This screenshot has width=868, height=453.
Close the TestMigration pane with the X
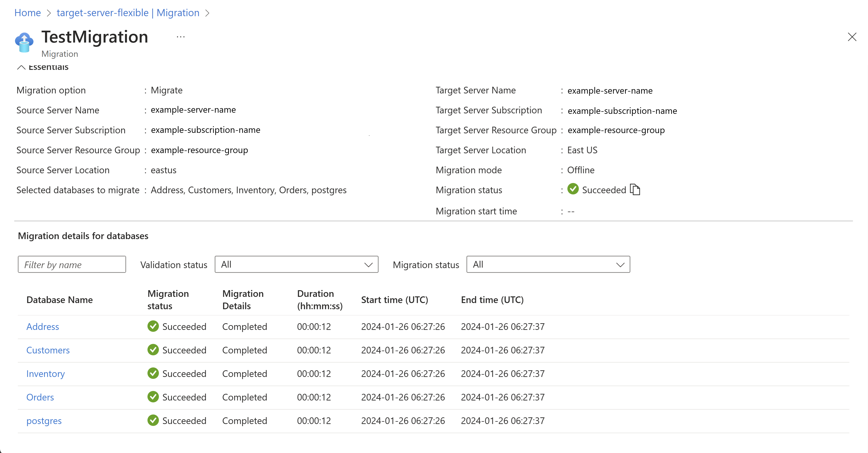[x=852, y=37]
